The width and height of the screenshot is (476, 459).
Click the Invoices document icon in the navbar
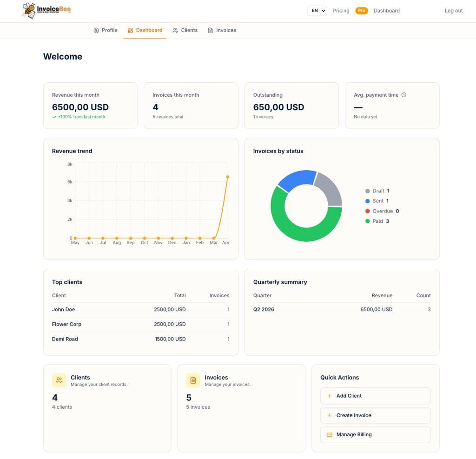pyautogui.click(x=212, y=30)
